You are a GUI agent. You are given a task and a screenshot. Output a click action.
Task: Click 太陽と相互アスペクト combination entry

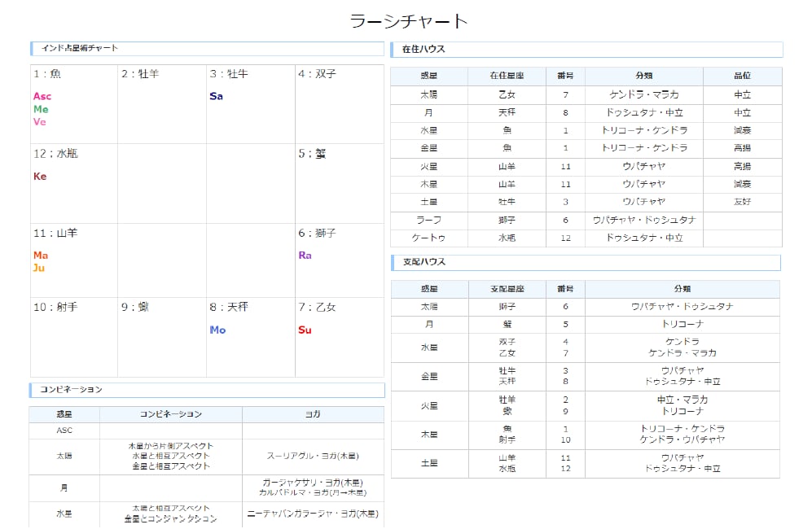click(171, 509)
